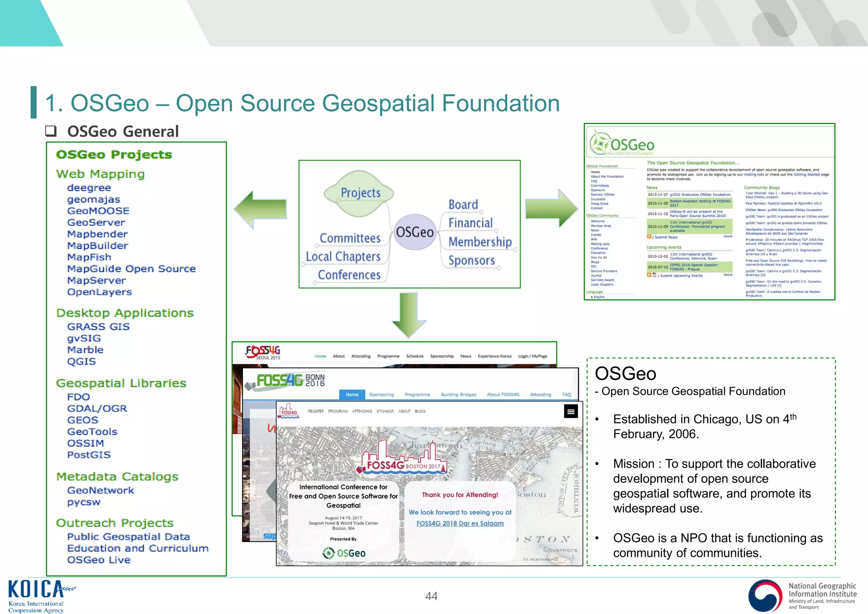Click the central OSGeo node in mind map
This screenshot has width=868, height=614.
pyautogui.click(x=415, y=232)
